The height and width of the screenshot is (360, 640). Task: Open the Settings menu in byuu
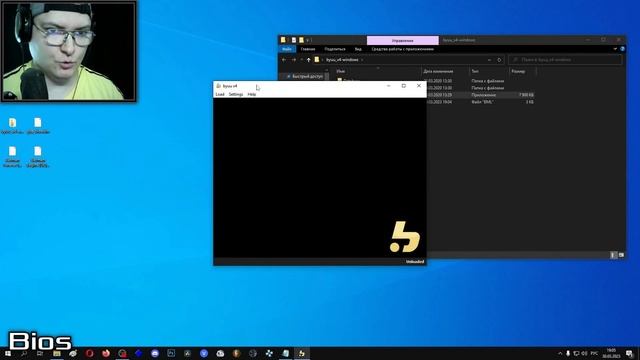point(236,94)
